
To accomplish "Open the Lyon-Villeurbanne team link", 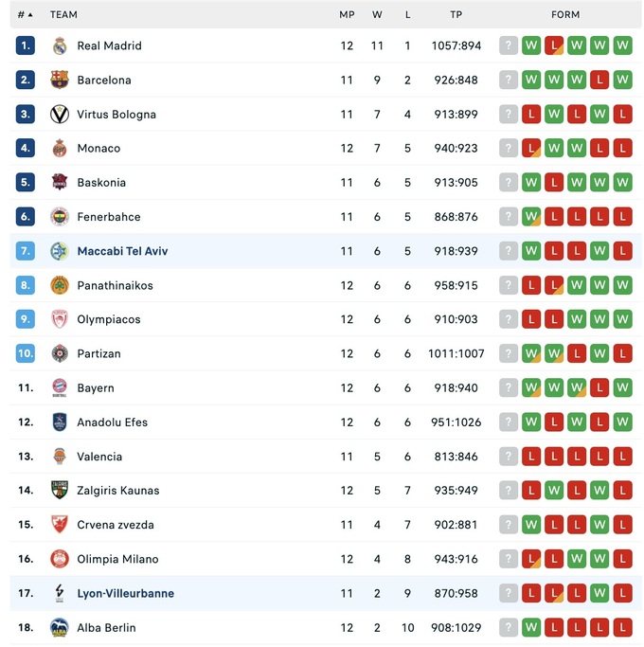I will (125, 594).
